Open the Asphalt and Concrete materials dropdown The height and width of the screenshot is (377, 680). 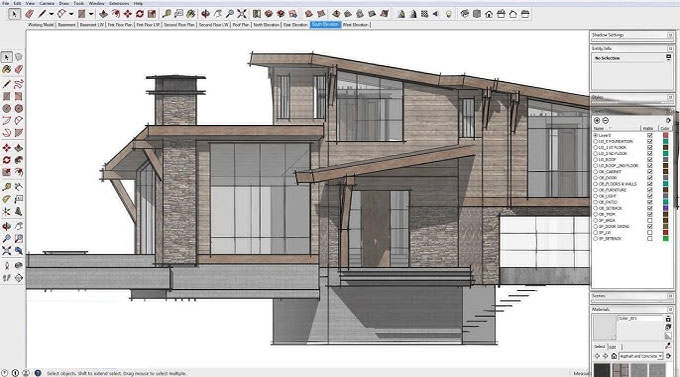point(641,356)
